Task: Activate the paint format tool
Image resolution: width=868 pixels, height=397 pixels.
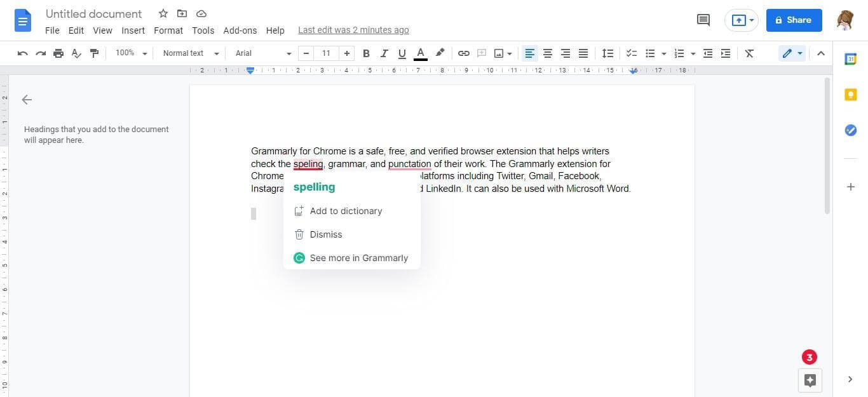Action: (94, 53)
